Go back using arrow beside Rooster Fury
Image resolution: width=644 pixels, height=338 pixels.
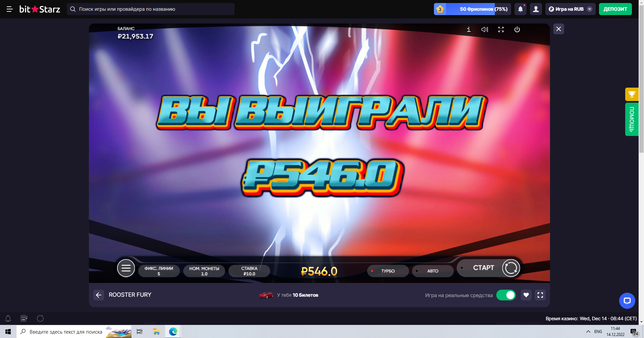tap(99, 295)
